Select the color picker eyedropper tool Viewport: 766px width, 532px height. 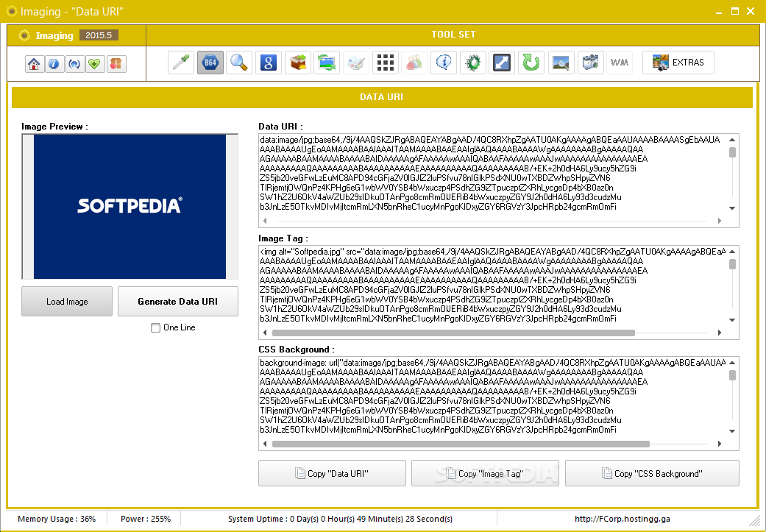click(181, 63)
